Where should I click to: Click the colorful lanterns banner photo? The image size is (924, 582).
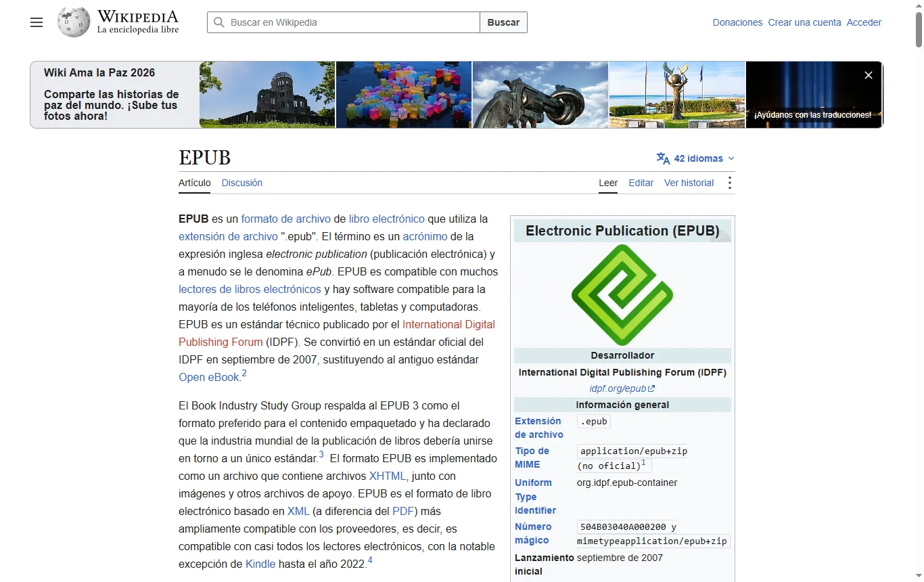tap(404, 95)
